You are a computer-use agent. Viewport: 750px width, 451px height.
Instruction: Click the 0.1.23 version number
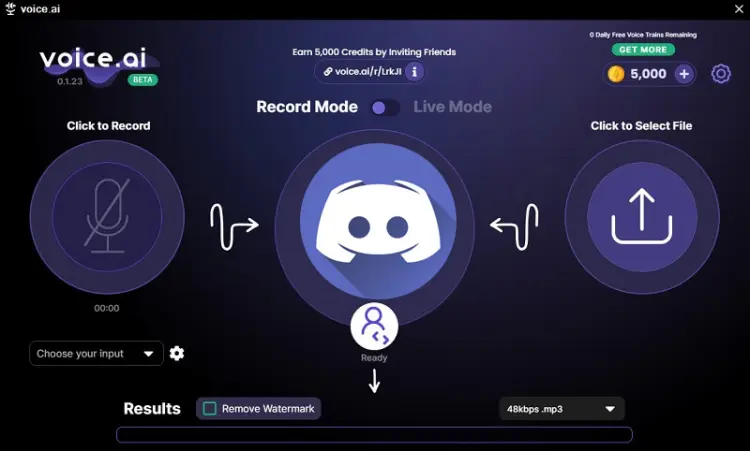click(x=70, y=81)
